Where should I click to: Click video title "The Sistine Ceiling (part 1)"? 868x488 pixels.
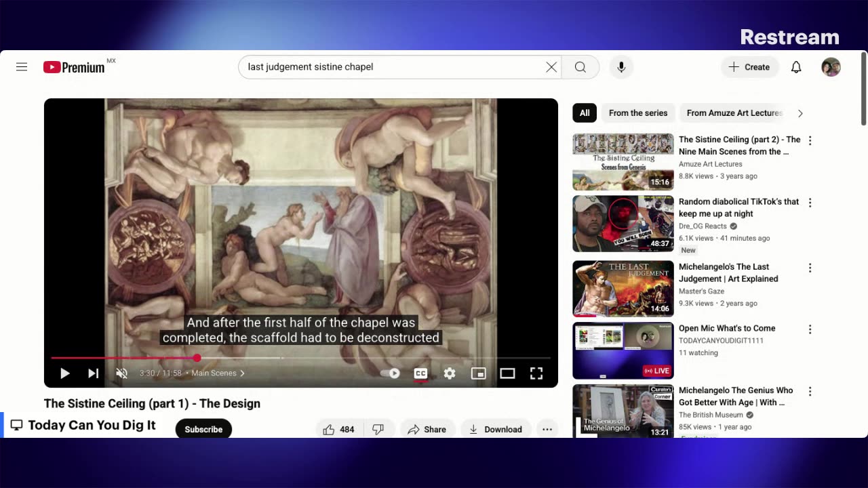(x=152, y=404)
